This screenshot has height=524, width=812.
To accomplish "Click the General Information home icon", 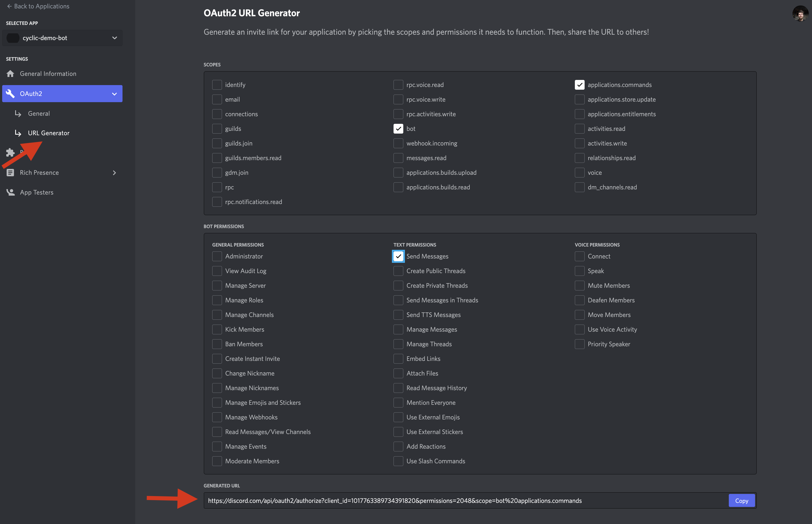I will point(10,73).
